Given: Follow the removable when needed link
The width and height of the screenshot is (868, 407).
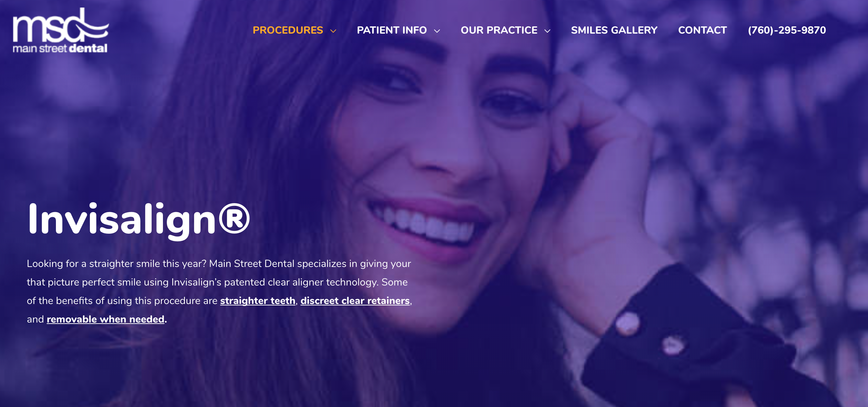Looking at the screenshot, I should tap(106, 319).
